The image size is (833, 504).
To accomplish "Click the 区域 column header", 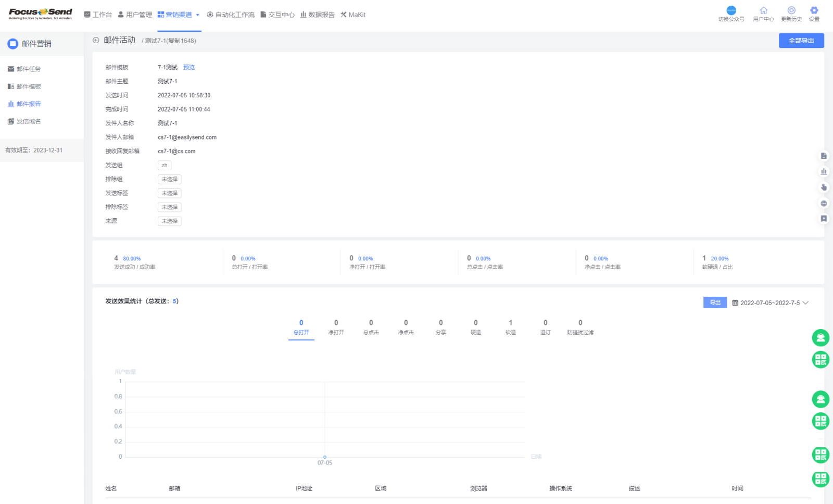I will pos(381,488).
